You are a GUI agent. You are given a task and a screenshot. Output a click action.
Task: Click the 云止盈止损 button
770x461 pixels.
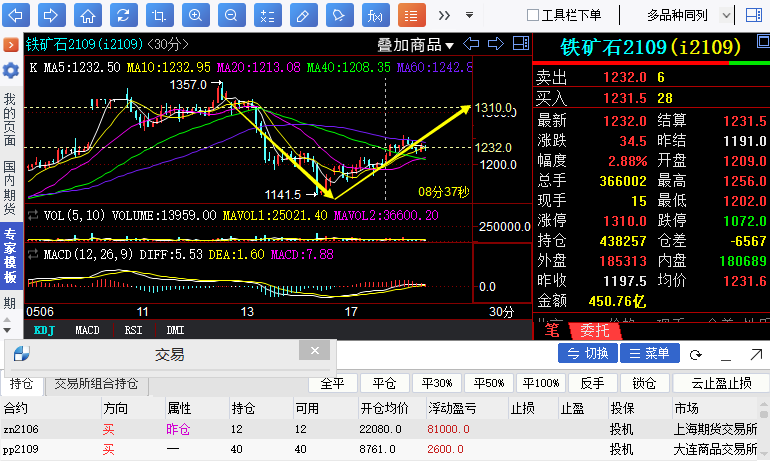(x=721, y=383)
